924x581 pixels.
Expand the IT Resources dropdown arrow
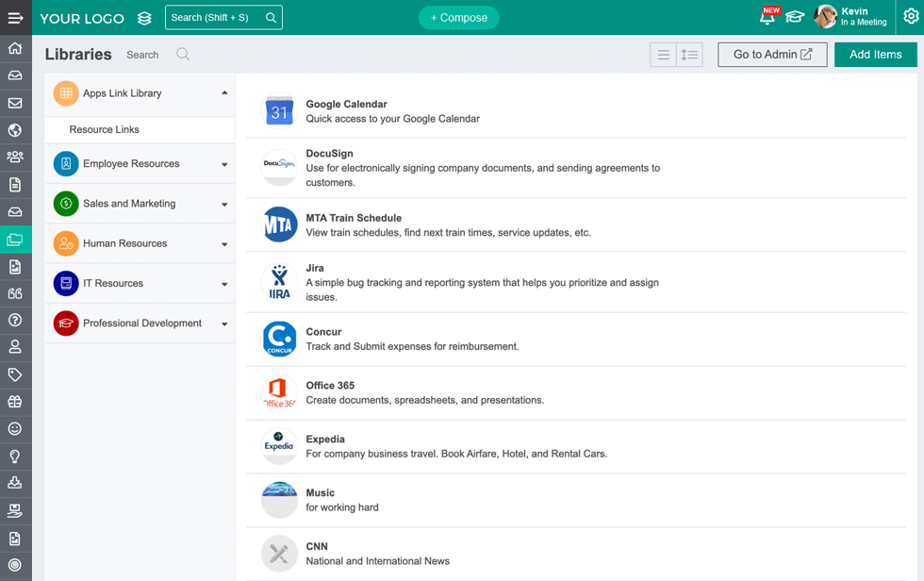224,284
